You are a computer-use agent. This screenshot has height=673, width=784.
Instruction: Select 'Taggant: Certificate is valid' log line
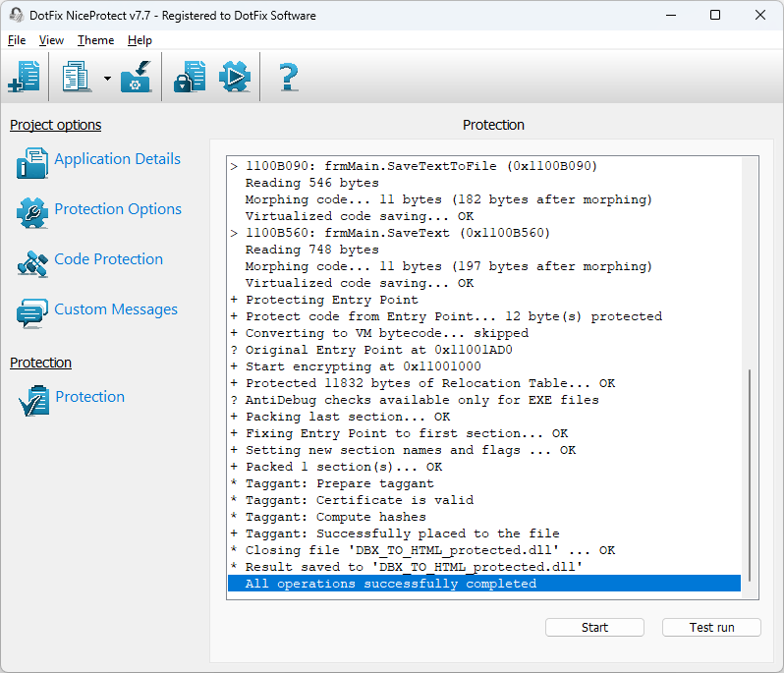pyautogui.click(x=484, y=500)
